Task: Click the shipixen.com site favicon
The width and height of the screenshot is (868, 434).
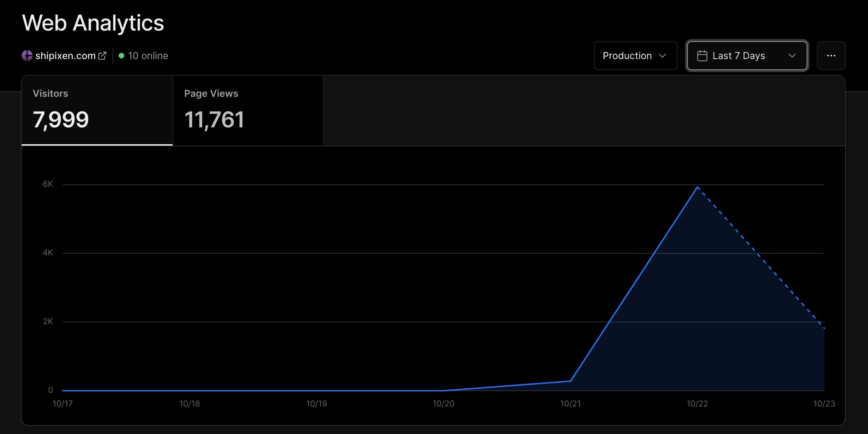Action: [x=27, y=56]
